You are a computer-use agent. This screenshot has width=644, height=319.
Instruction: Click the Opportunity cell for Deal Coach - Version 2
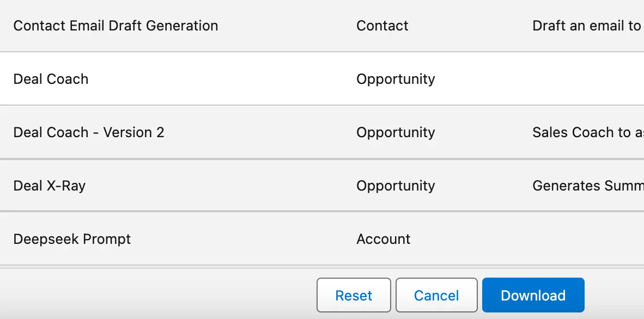click(396, 132)
